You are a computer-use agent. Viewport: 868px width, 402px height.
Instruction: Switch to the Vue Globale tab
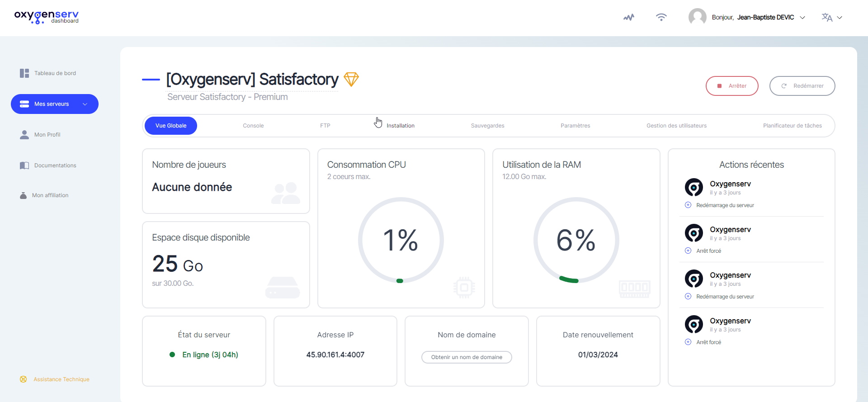click(171, 126)
